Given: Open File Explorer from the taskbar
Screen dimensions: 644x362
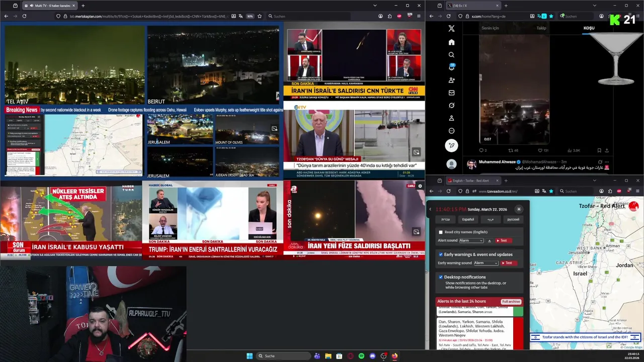Looking at the screenshot, I should pyautogui.click(x=328, y=356).
